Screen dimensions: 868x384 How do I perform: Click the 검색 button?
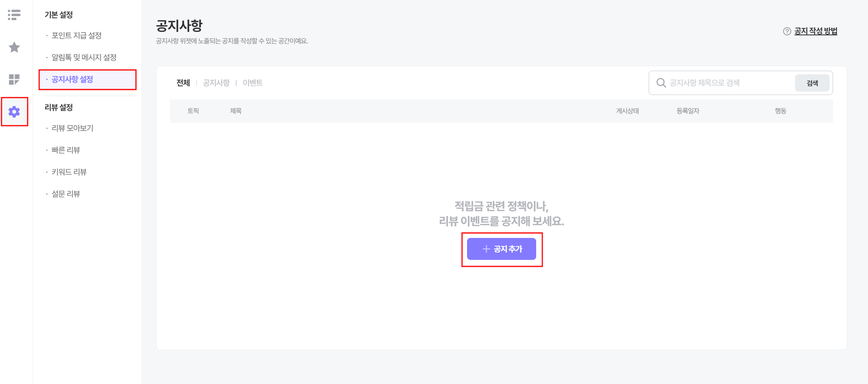point(812,83)
